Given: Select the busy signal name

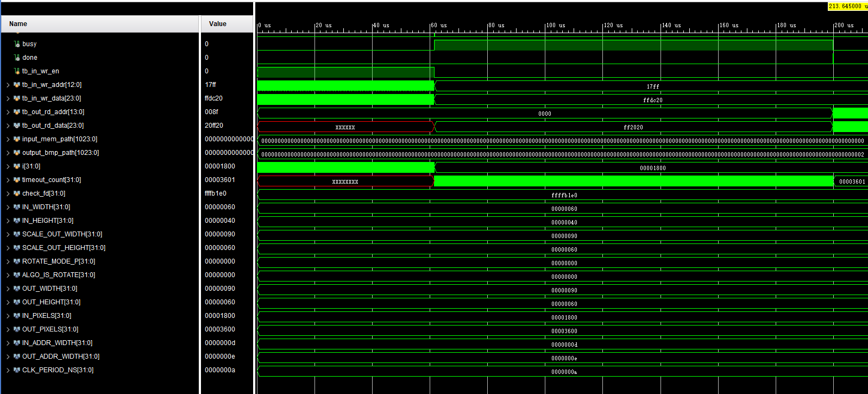Looking at the screenshot, I should pos(29,44).
